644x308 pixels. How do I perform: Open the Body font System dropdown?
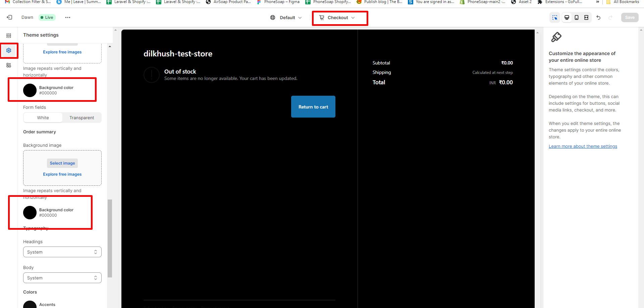coord(62,278)
